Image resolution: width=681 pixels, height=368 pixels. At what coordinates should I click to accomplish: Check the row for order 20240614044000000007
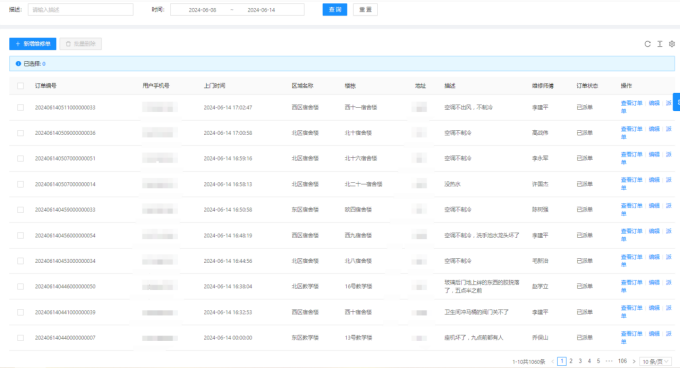(20, 338)
